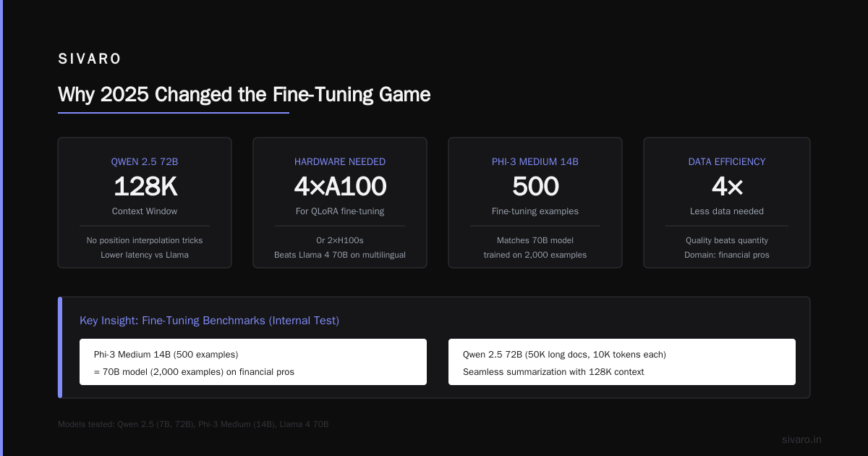The width and height of the screenshot is (868, 456).
Task: Select the Hardware Needed card heading
Action: (x=340, y=161)
